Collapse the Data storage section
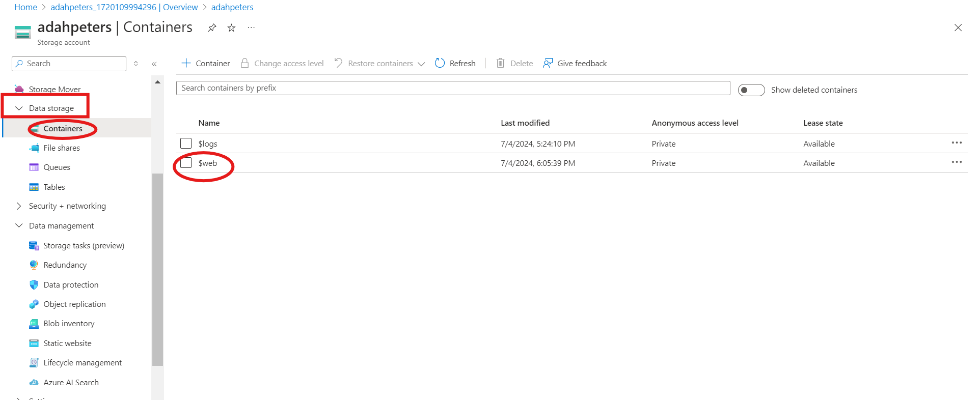980x400 pixels. click(x=19, y=108)
